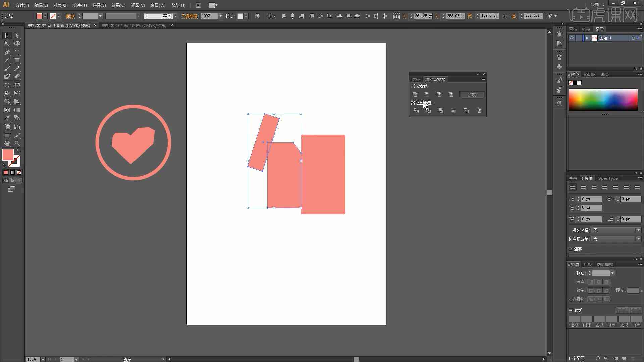This screenshot has width=644, height=362.
Task: Toggle layer visibility eye icon
Action: pos(571,38)
